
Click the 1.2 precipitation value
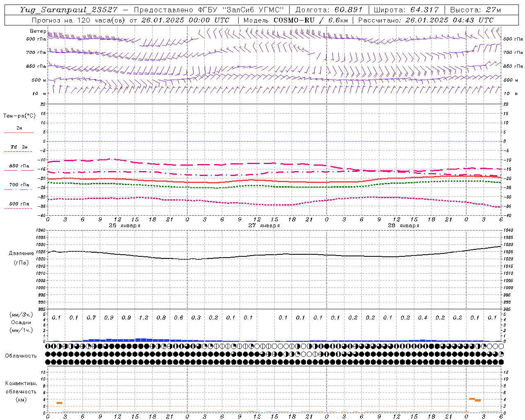point(144,318)
